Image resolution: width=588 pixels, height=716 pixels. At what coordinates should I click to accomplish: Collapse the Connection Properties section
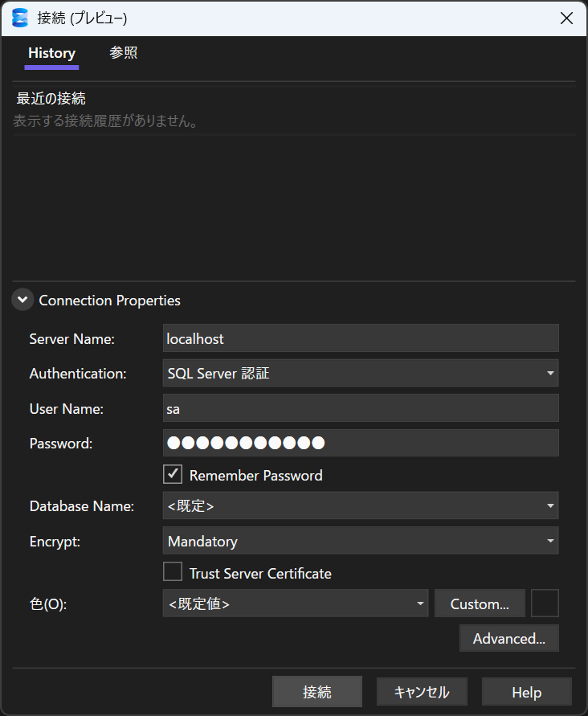(x=22, y=300)
